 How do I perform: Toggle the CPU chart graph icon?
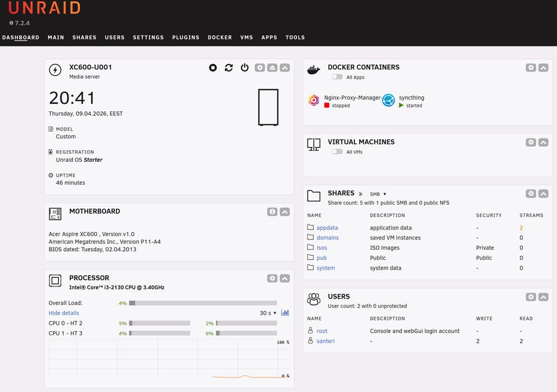click(x=285, y=313)
